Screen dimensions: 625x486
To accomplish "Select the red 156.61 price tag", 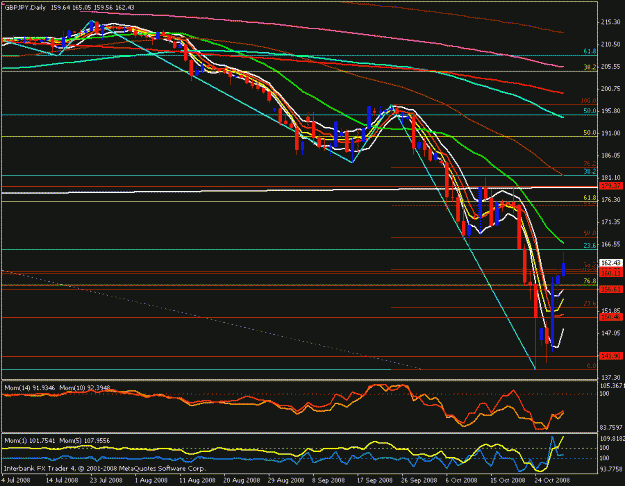I will click(611, 289).
